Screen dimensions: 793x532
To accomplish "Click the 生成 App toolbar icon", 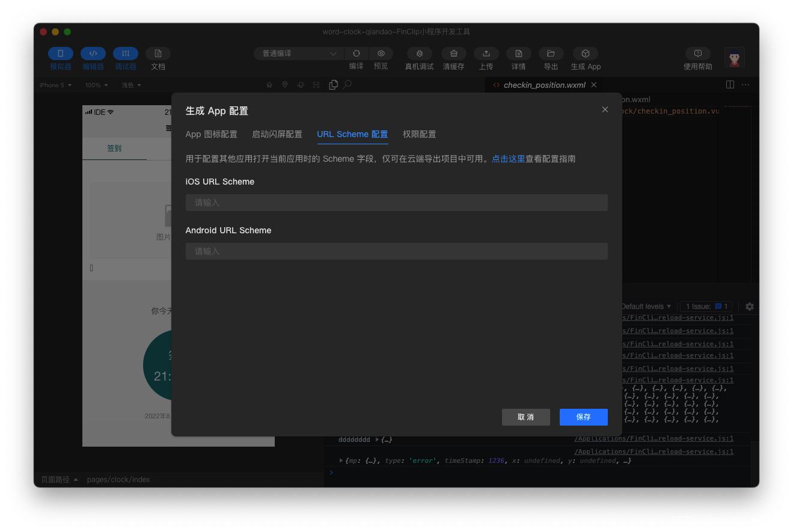I will pos(586,54).
